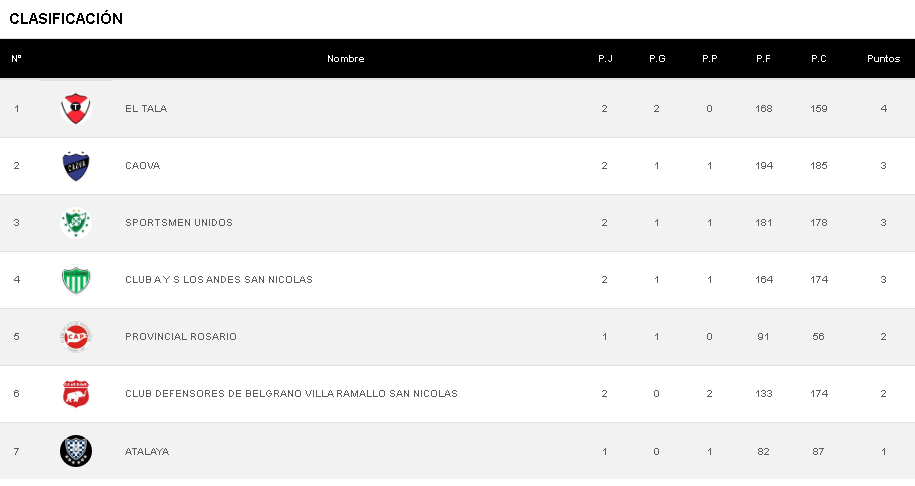The height and width of the screenshot is (486, 915).
Task: Click the Puntos column header
Action: click(x=883, y=59)
